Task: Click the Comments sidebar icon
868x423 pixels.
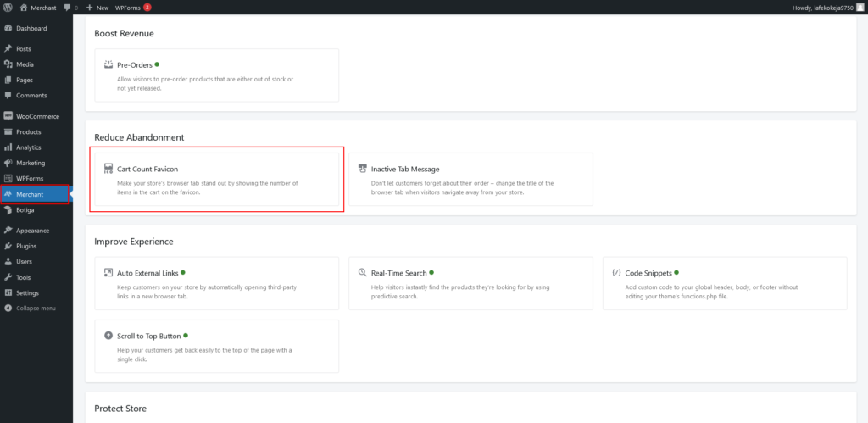Action: click(8, 95)
